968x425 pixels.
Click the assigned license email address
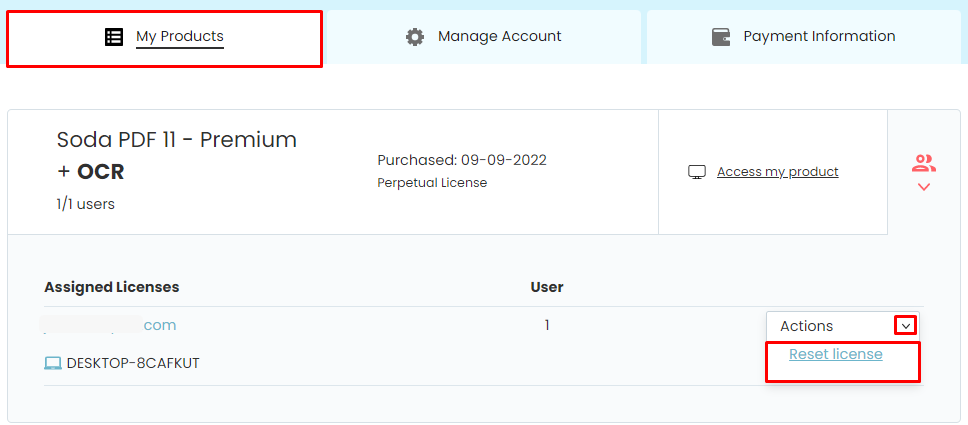pos(107,325)
